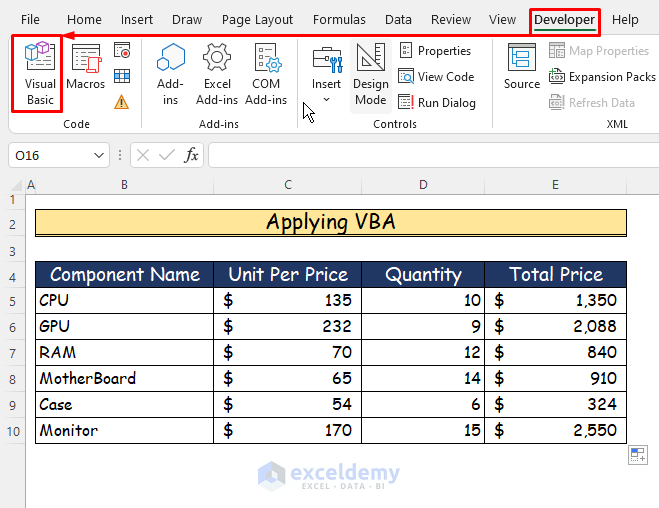Click into the formula bar
This screenshot has height=508, width=659.
434,155
